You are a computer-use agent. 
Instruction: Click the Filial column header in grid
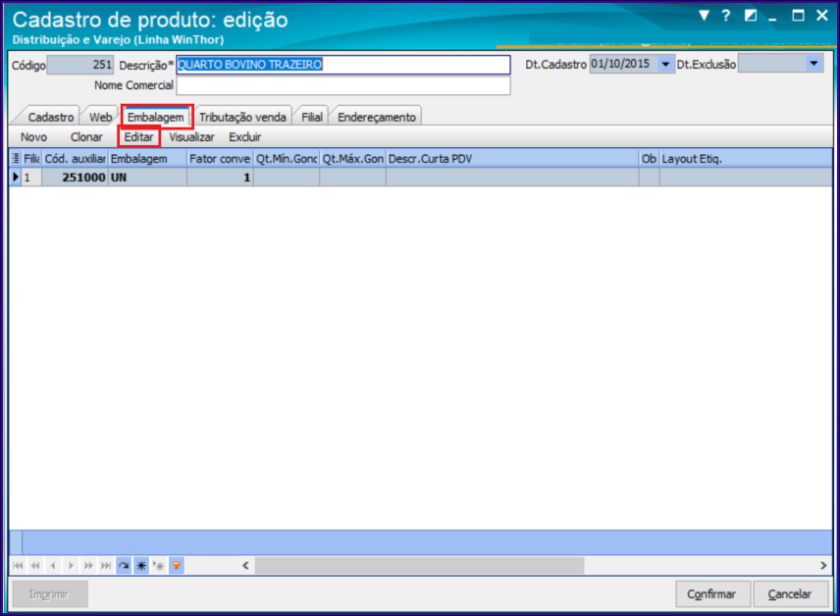click(31, 159)
